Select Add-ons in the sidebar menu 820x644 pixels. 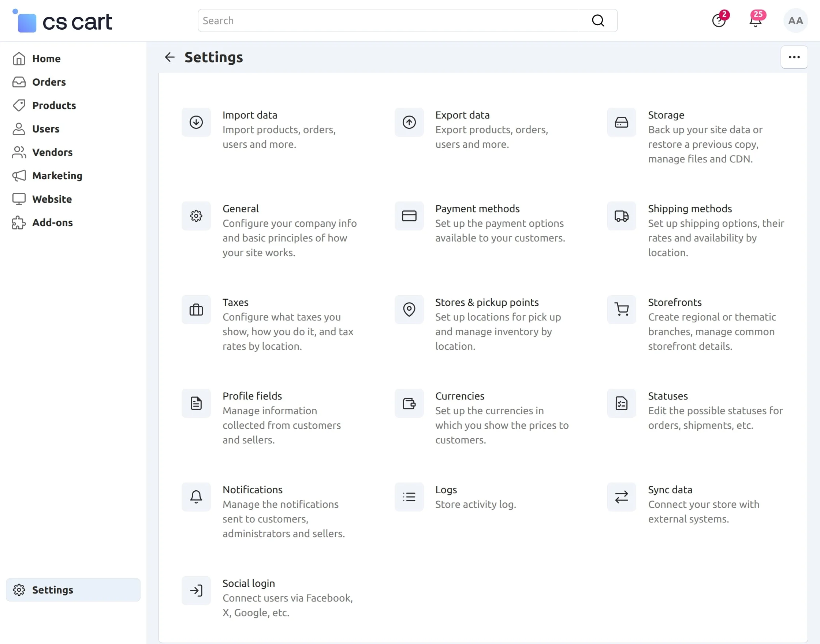pyautogui.click(x=52, y=222)
